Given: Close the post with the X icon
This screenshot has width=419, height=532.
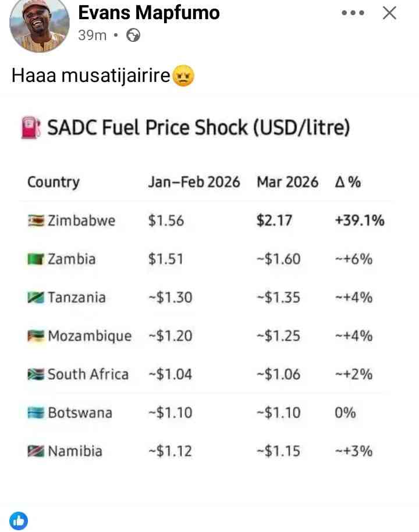Looking at the screenshot, I should [x=389, y=13].
